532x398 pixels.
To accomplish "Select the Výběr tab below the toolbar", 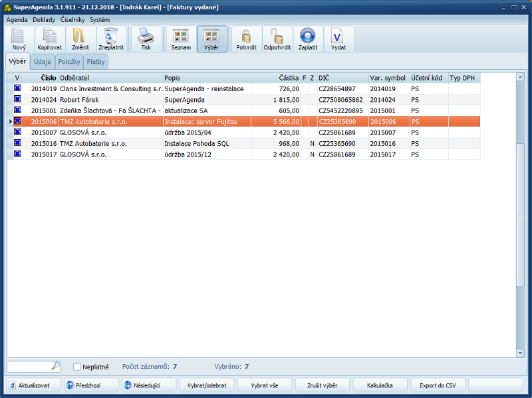I will pyautogui.click(x=17, y=61).
